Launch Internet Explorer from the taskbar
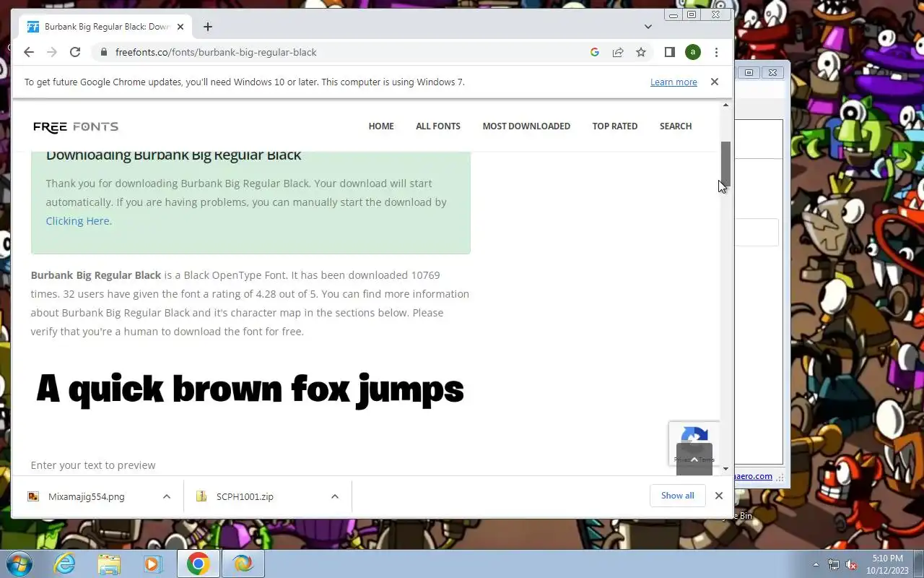The width and height of the screenshot is (924, 578). [x=65, y=564]
